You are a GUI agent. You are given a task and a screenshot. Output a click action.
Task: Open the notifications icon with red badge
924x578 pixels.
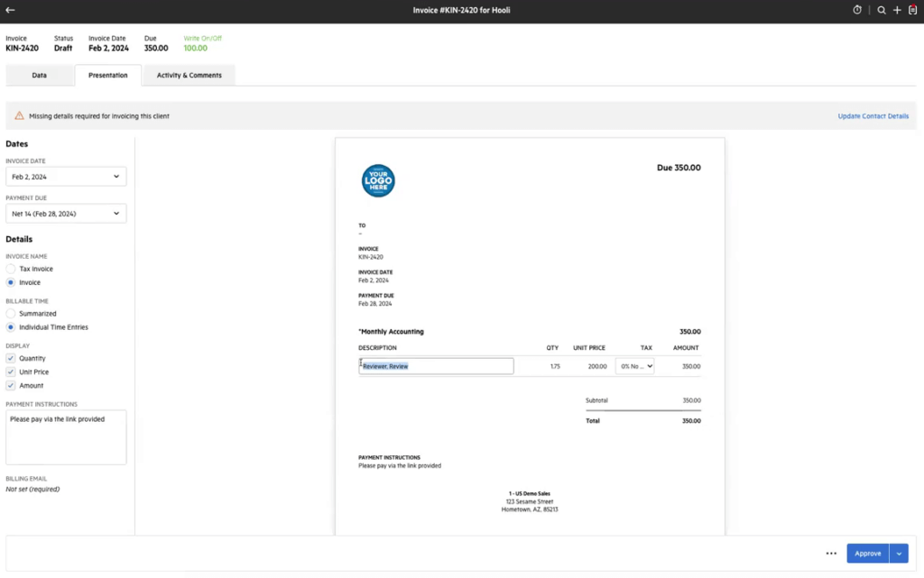tap(912, 10)
